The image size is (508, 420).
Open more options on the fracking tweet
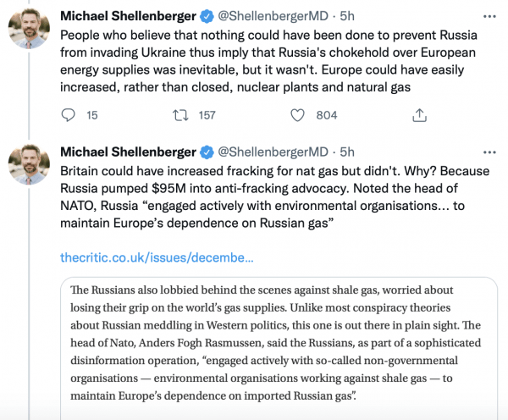click(x=485, y=152)
